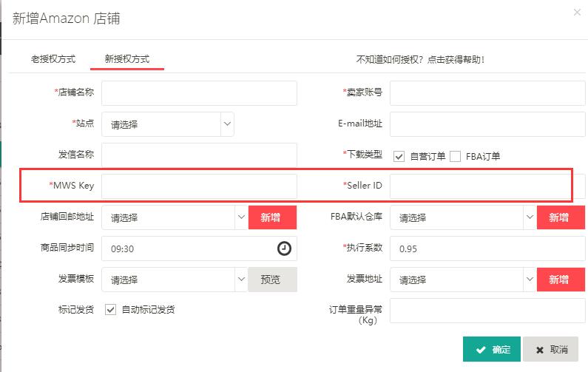The height and width of the screenshot is (372, 588).
Task: Click 新增 next to FBA默认仓库
Action: (x=561, y=217)
